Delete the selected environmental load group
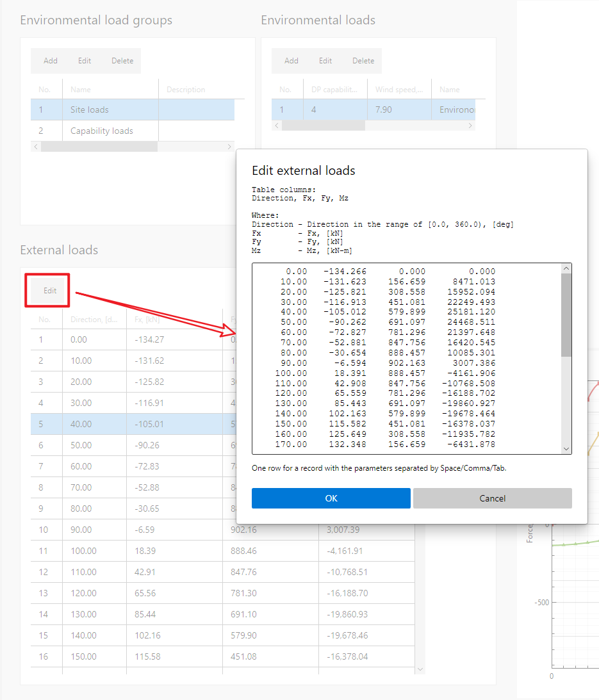This screenshot has height=700, width=599. pyautogui.click(x=122, y=61)
